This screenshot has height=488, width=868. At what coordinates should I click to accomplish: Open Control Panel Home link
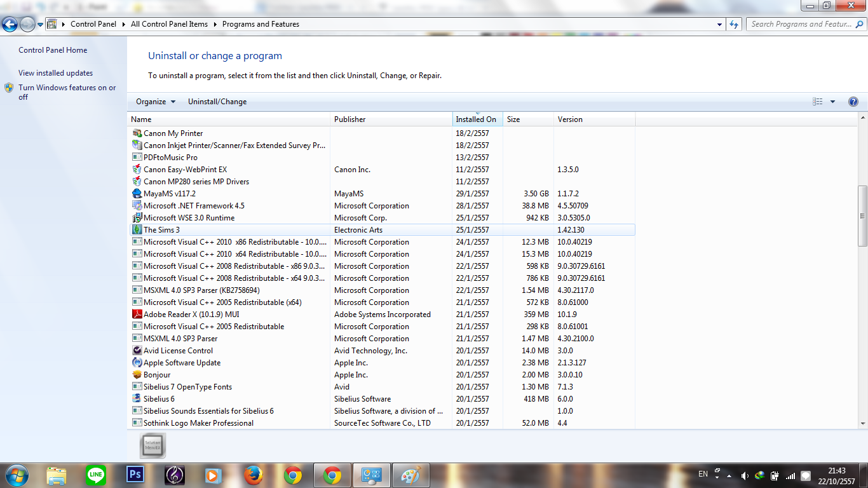(x=53, y=50)
